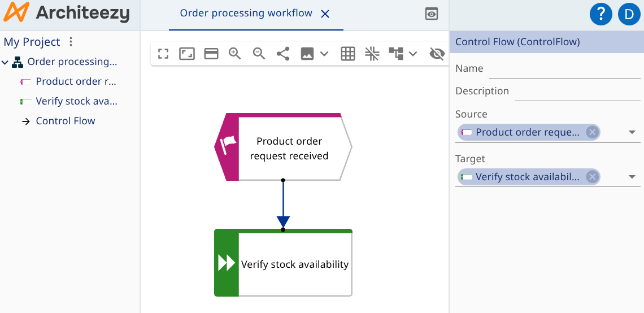
Task: Collapse the Order processing tree node
Action: (6, 62)
